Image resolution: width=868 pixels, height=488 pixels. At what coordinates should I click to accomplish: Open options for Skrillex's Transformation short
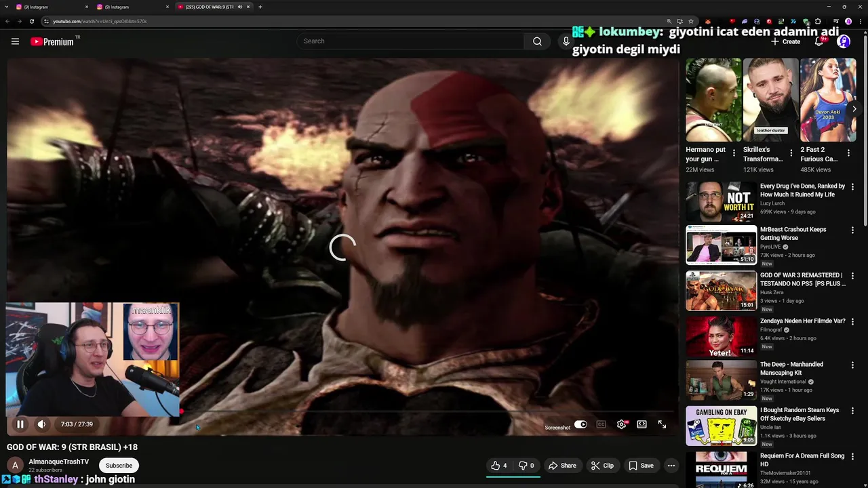(791, 154)
